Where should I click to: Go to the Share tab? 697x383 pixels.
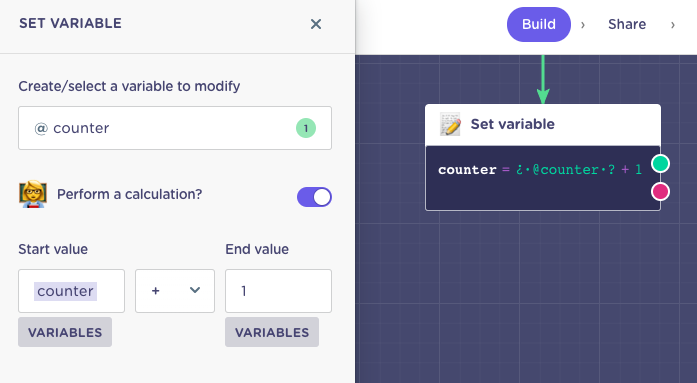(627, 24)
